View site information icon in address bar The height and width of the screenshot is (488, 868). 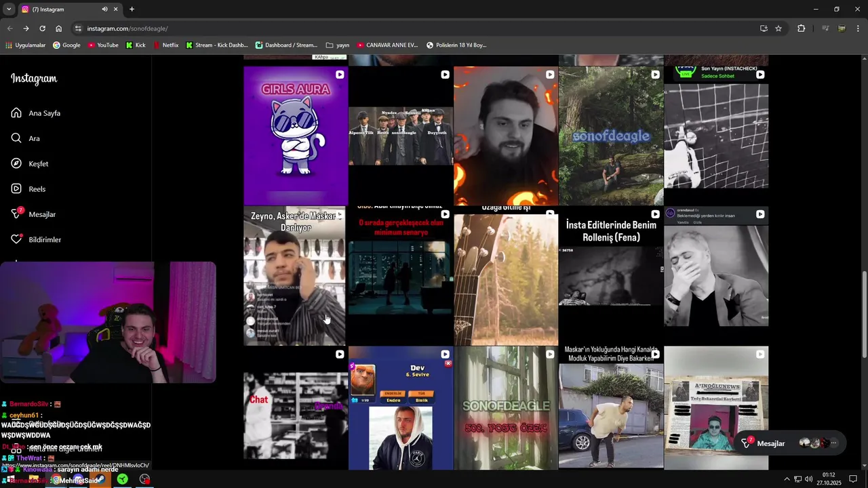78,28
